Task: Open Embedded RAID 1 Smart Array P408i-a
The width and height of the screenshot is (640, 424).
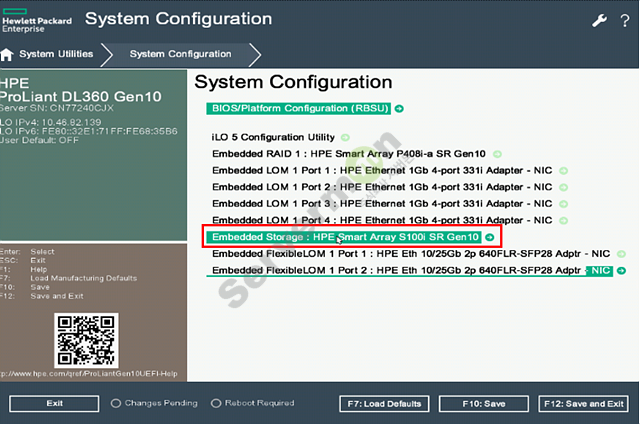Action: 349,154
